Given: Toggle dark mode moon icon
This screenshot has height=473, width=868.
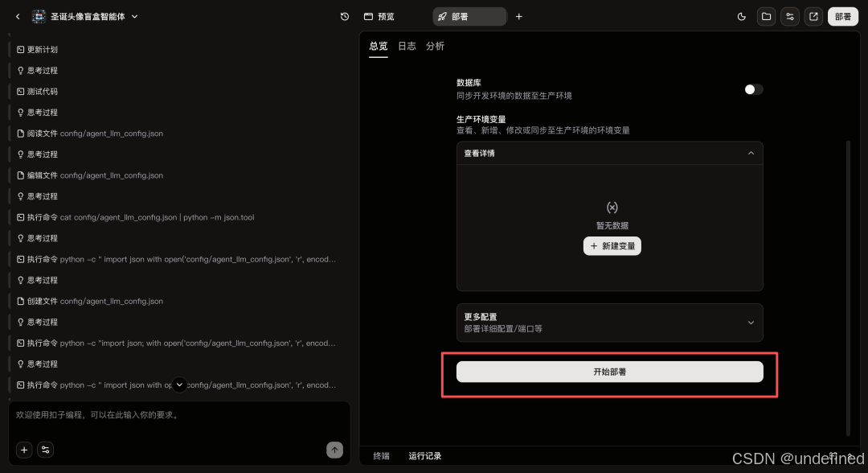Looking at the screenshot, I should 741,17.
